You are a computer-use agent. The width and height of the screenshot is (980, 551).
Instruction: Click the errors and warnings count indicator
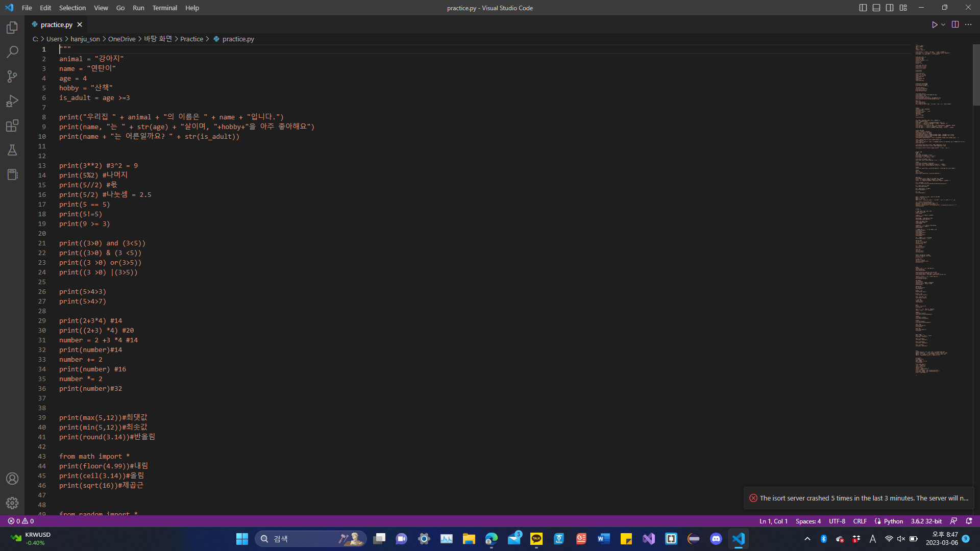pyautogui.click(x=21, y=521)
